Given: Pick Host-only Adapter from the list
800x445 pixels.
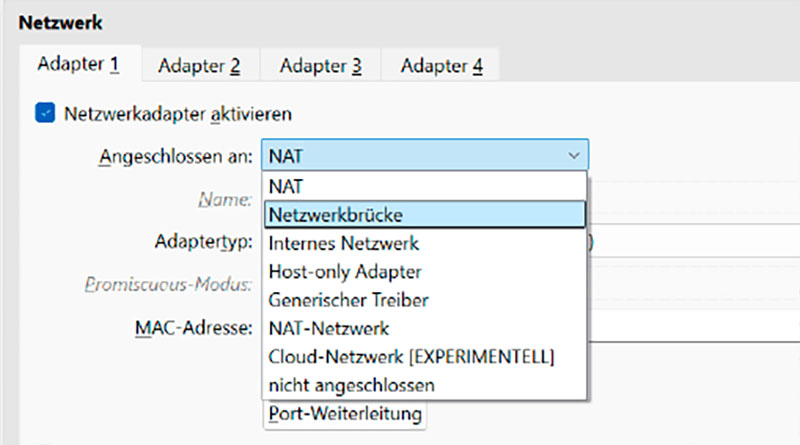Looking at the screenshot, I should [x=424, y=271].
